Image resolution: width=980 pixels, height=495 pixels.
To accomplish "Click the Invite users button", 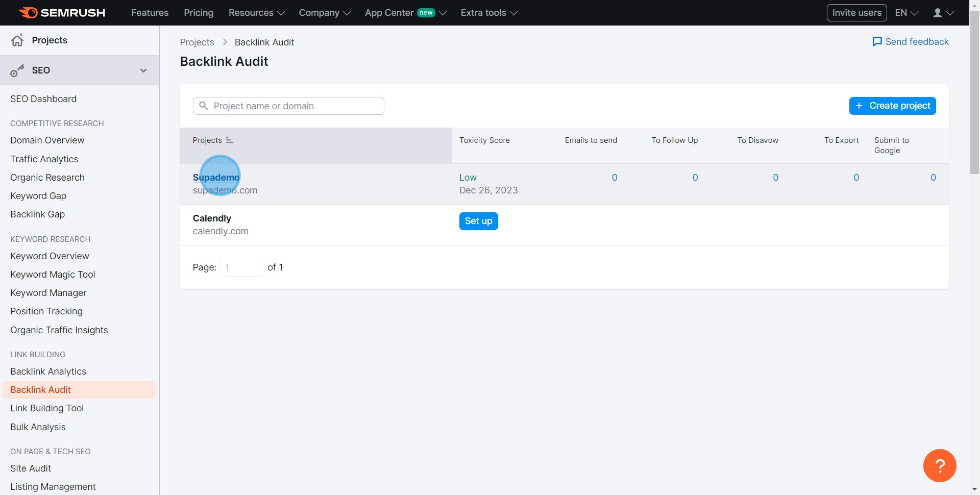I will coord(856,13).
